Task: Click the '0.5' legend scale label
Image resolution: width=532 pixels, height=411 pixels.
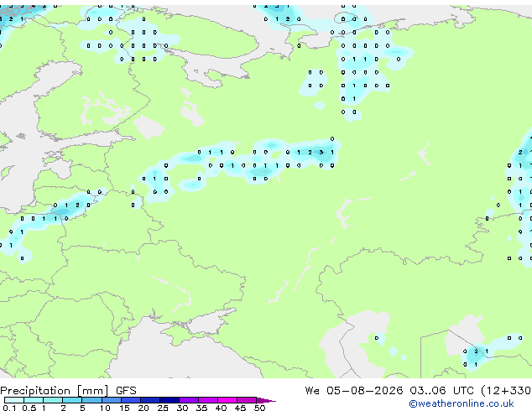Action: [x=29, y=408]
